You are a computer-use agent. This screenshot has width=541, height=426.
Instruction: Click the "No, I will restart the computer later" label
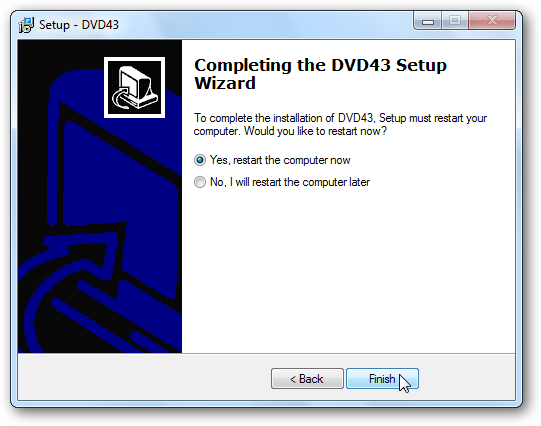click(290, 182)
